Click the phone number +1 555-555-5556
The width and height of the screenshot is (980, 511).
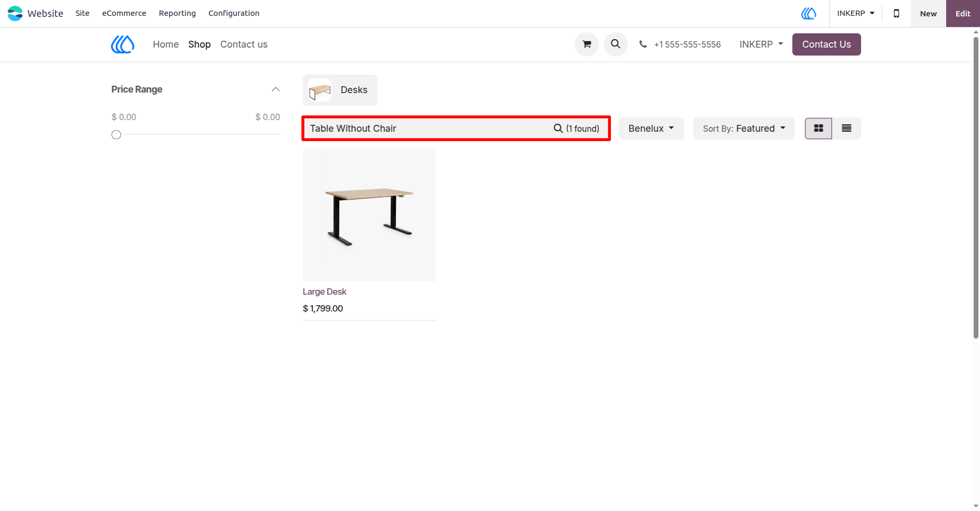pyautogui.click(x=687, y=44)
